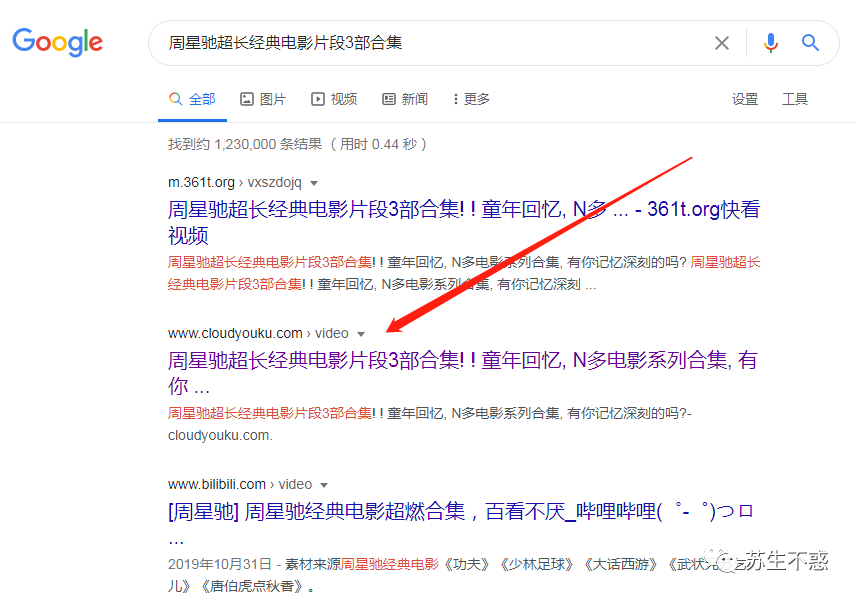Click the blue magnifier search button

(x=810, y=43)
